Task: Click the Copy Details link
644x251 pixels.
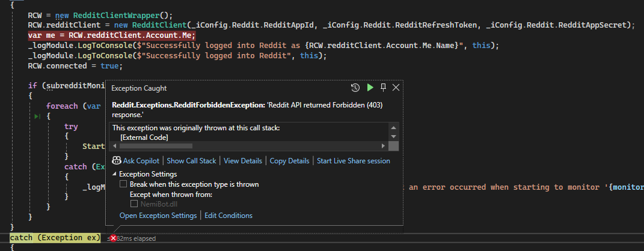Action: click(x=290, y=161)
